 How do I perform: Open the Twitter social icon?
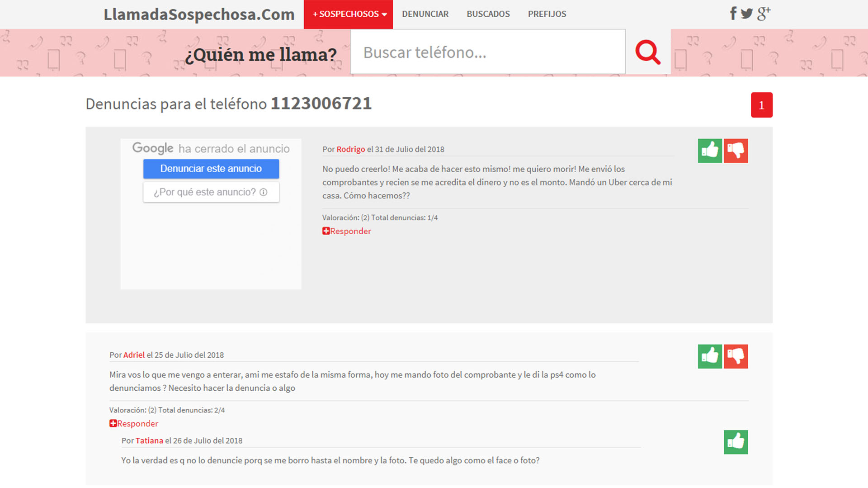click(x=747, y=14)
